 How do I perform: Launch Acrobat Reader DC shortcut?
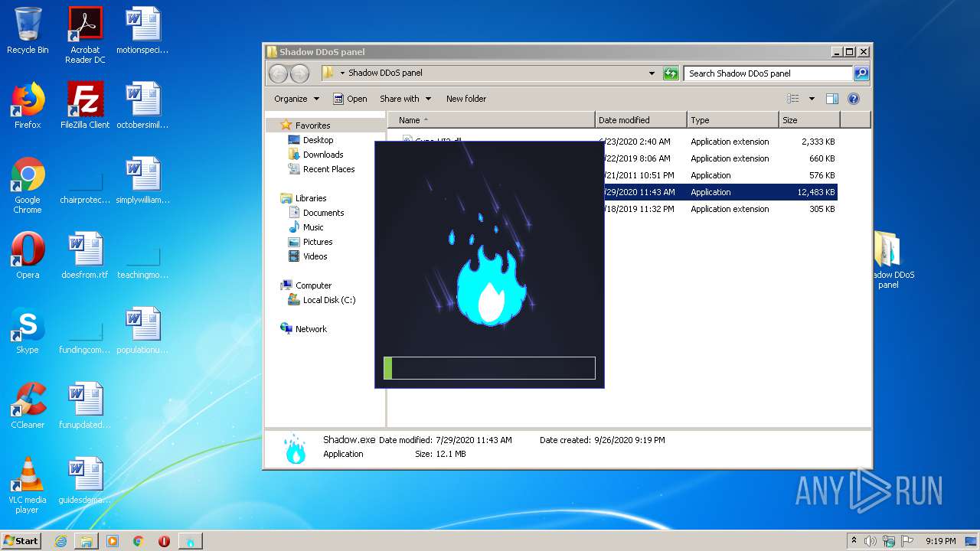coord(85,35)
